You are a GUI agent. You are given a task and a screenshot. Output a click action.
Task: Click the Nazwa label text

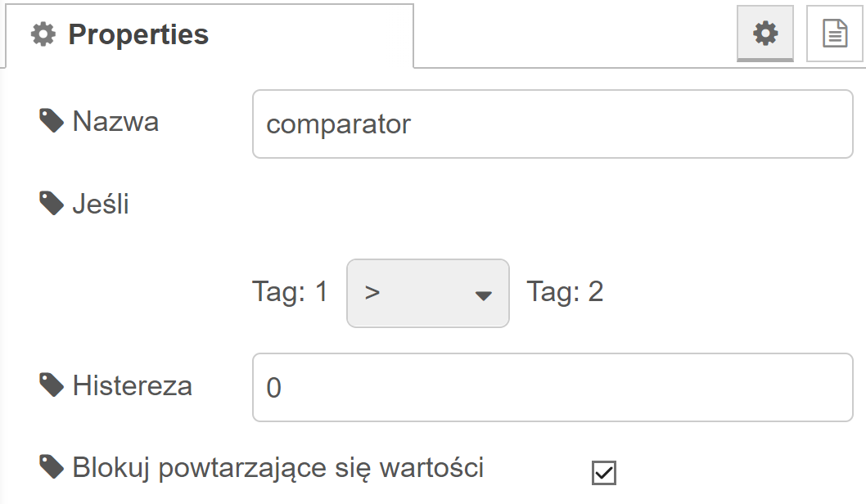[116, 121]
